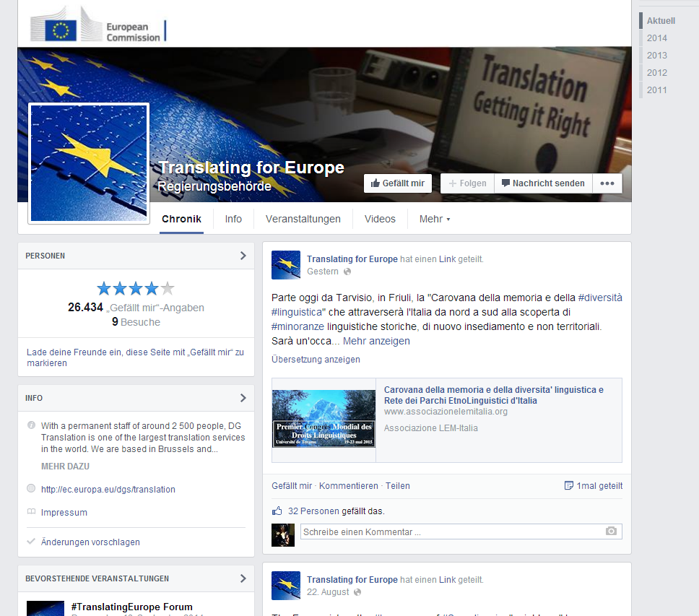Click Nachricht senden button
Screen dimensions: 699x616
(x=543, y=183)
